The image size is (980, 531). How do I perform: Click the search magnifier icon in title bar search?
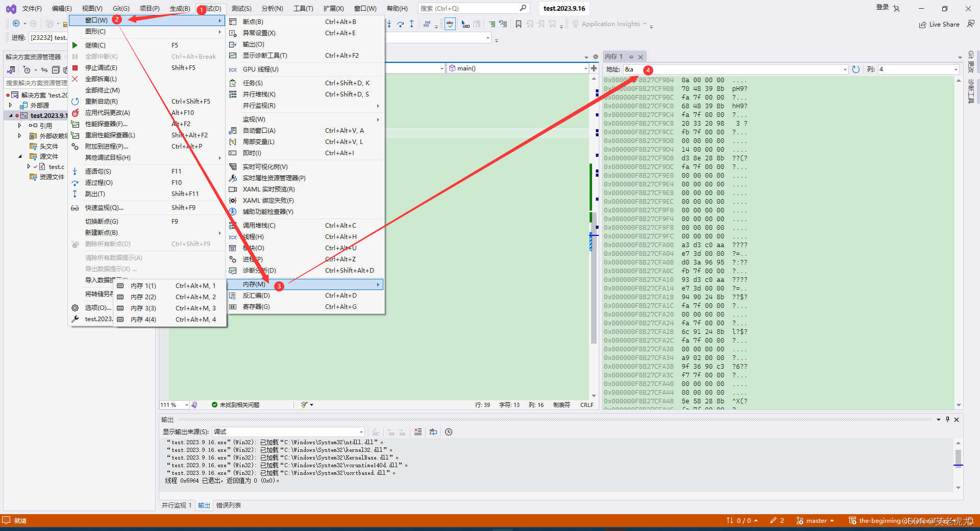(523, 8)
